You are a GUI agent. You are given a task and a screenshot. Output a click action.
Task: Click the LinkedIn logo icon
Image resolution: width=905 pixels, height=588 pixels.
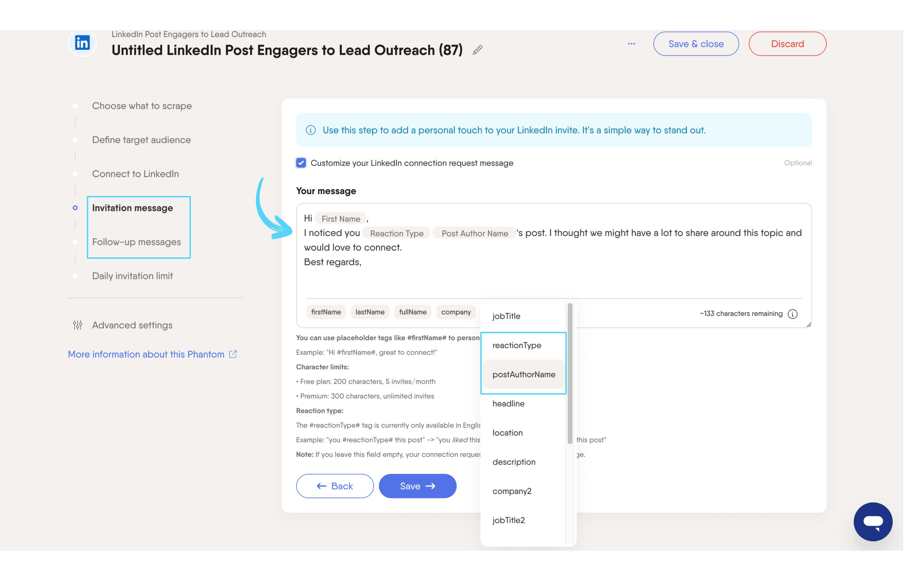[x=82, y=43]
